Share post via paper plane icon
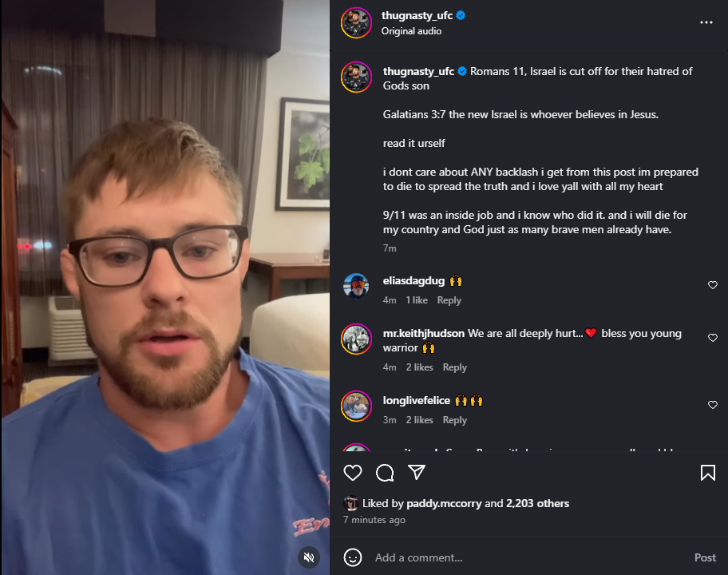Viewport: 728px width, 575px height. point(417,472)
